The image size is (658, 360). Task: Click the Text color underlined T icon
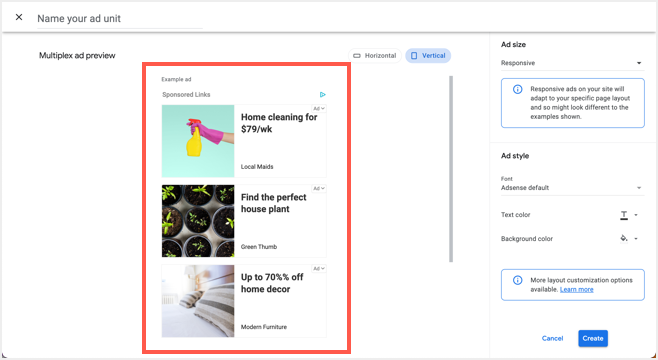coord(624,215)
